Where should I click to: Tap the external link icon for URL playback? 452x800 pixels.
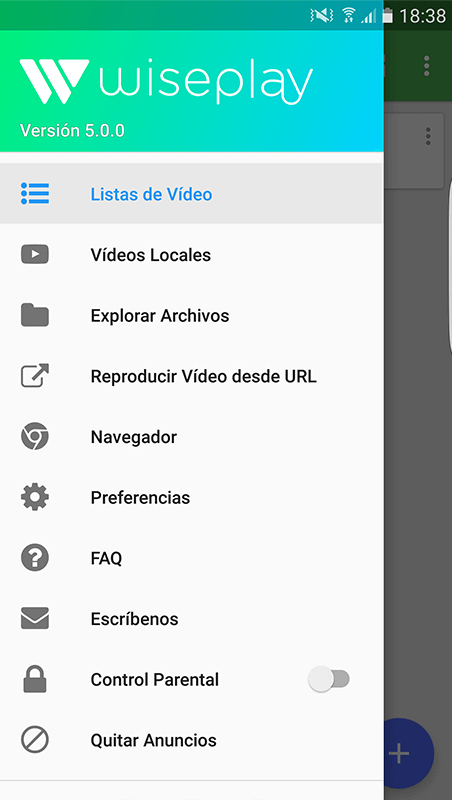[x=35, y=376]
